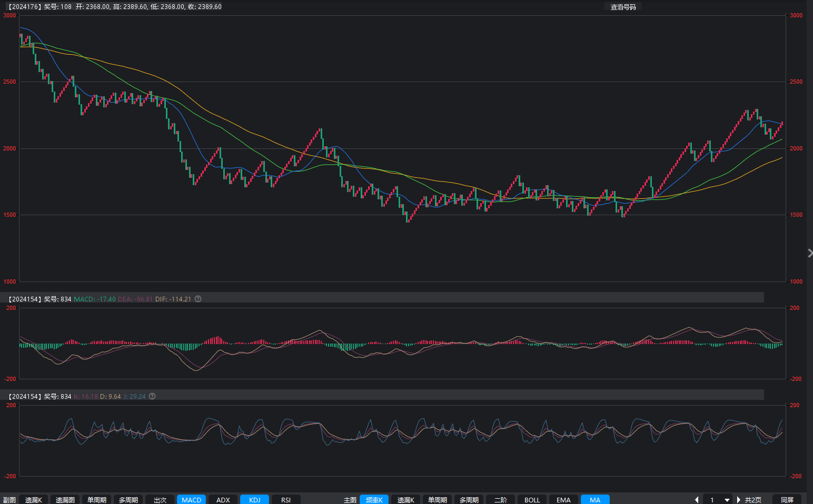Screen dimensions: 813x504
Task: Toggle the MA main chart overlay
Action: point(595,500)
